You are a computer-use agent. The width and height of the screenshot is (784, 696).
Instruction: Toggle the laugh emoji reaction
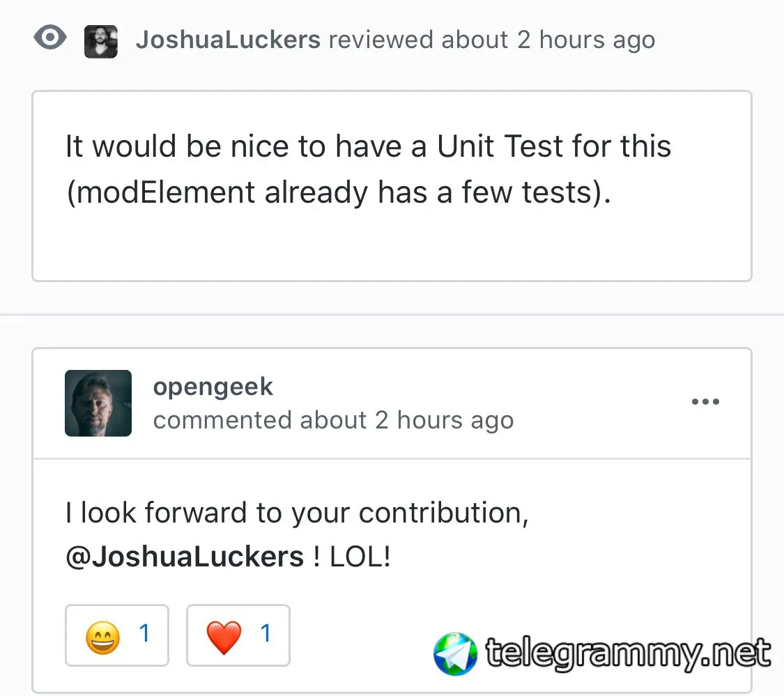coord(117,635)
